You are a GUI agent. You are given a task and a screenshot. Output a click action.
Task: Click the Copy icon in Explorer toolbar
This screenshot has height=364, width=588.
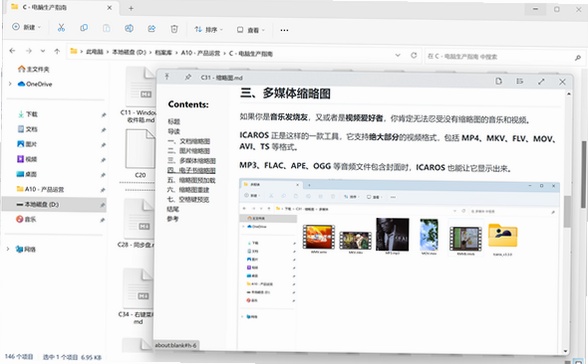click(x=84, y=28)
